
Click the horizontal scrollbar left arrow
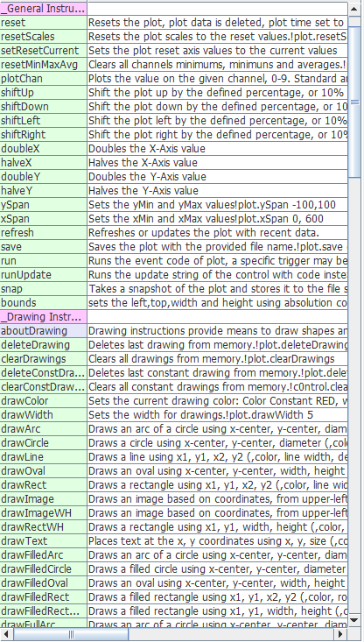point(6,634)
